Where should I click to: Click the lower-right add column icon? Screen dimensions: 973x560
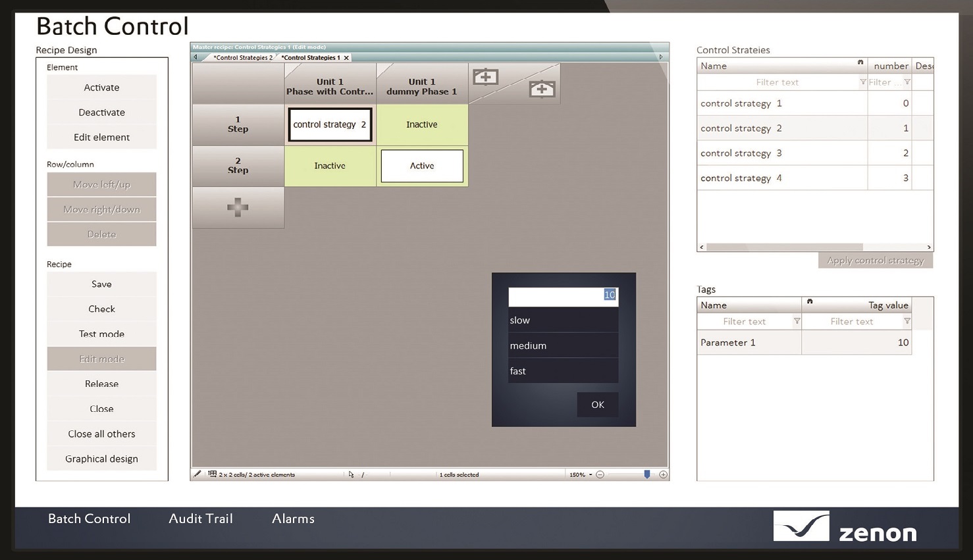[542, 89]
